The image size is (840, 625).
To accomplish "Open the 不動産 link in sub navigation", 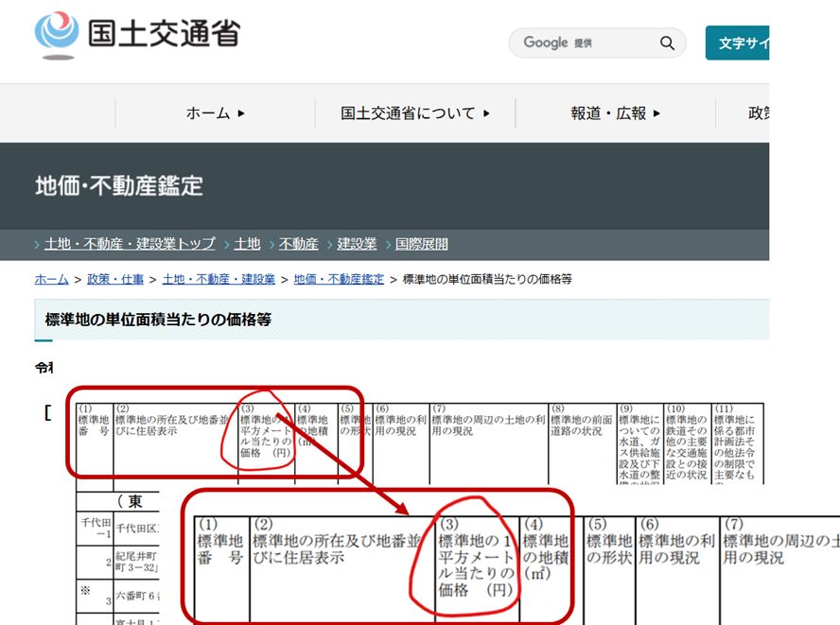I will [298, 244].
